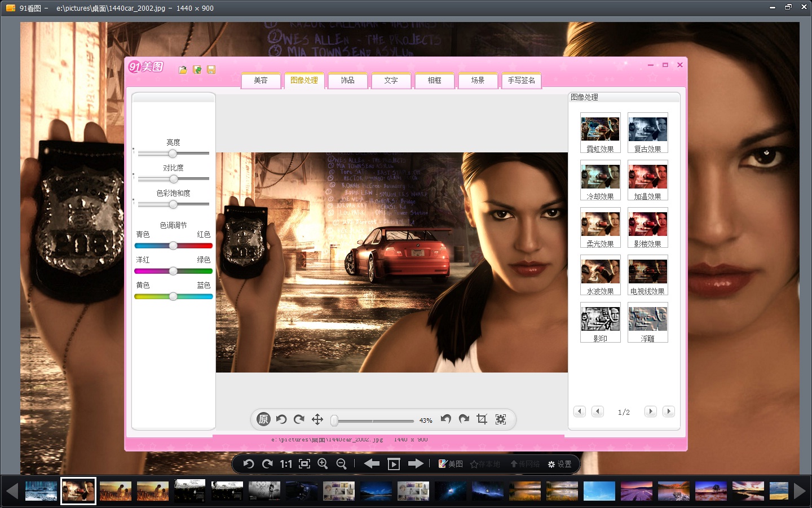Go to previous image in viewer toolbar
This screenshot has width=812, height=508.
(372, 464)
